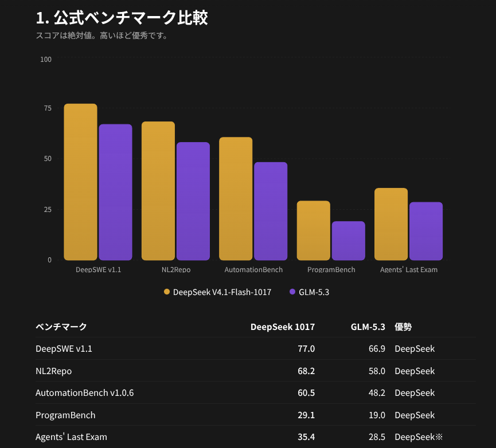The height and width of the screenshot is (448, 496).
Task: Click the chart axis label NL2Repo
Action: [x=176, y=269]
